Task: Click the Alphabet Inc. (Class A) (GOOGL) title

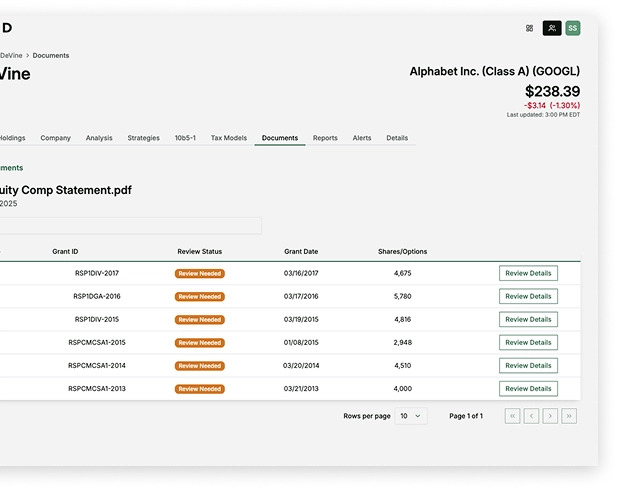Action: pos(495,71)
